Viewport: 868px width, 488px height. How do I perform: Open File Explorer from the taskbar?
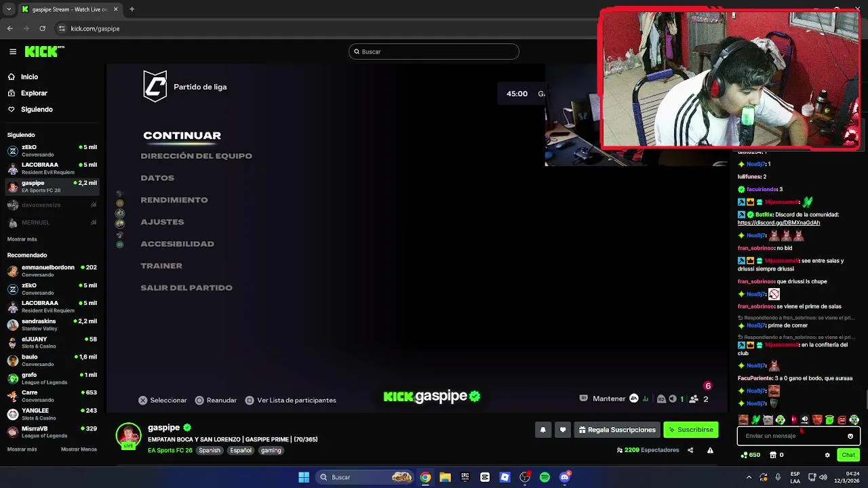point(445,477)
